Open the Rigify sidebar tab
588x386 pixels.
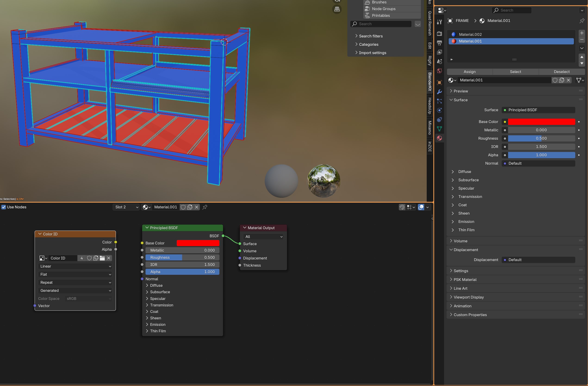430,61
